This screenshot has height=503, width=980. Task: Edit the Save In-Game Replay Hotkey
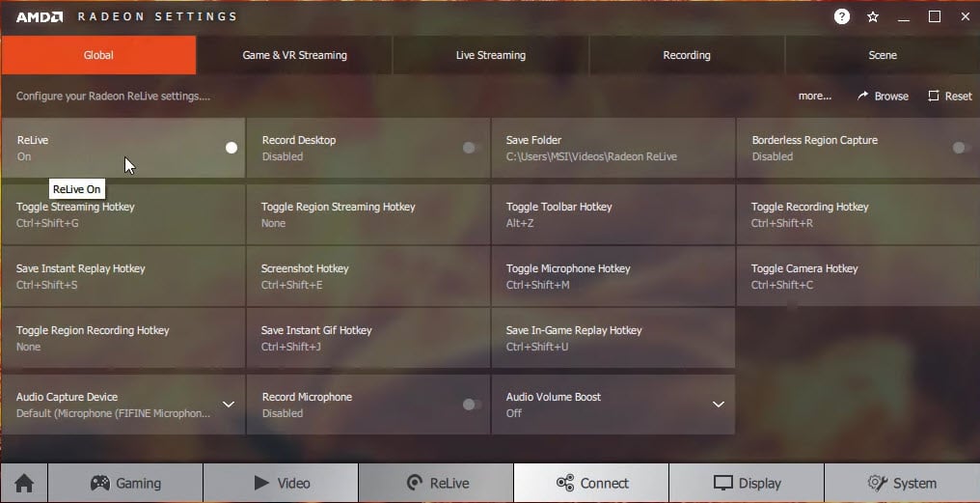point(613,338)
